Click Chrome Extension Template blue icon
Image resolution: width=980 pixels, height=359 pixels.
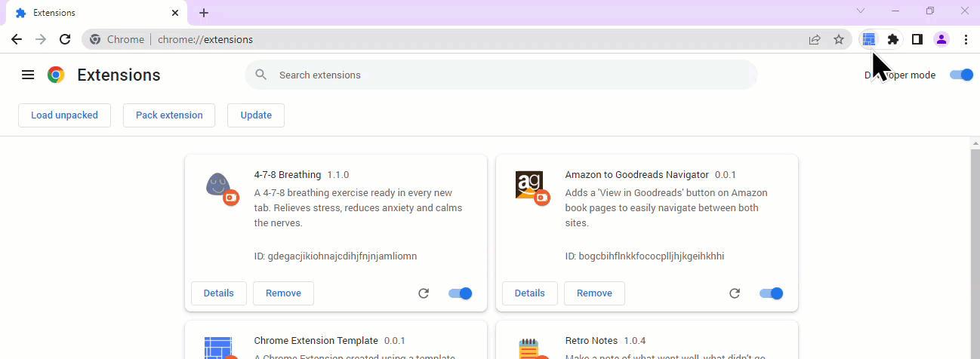(x=217, y=348)
